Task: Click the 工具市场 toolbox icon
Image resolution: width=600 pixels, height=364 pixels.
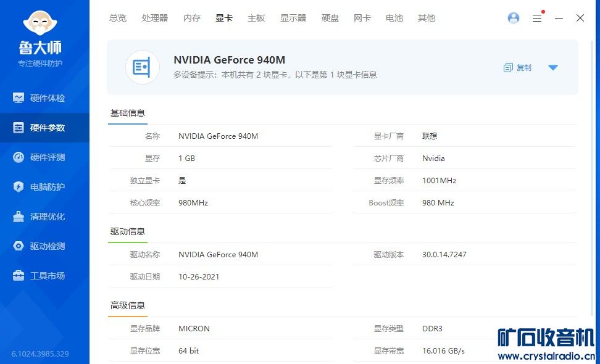Action: tap(19, 276)
